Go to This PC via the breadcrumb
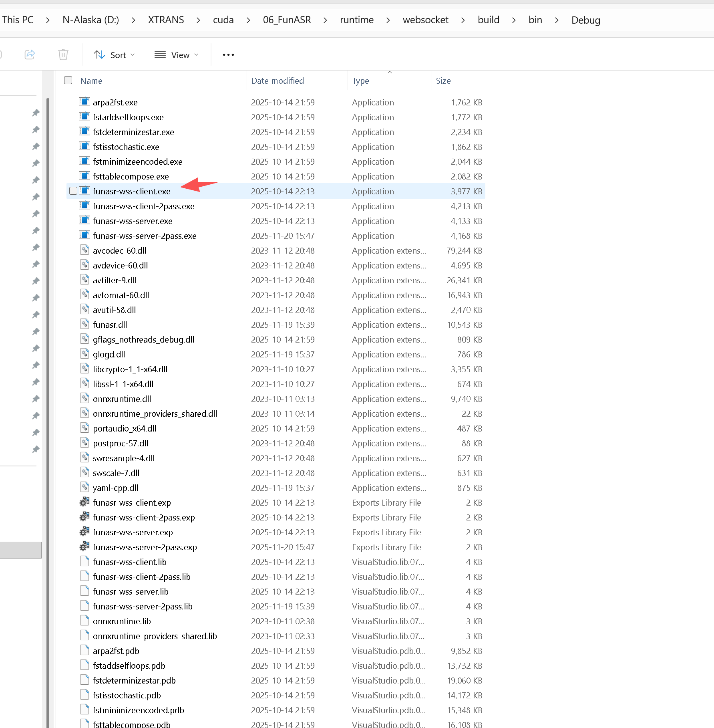714x728 pixels. (17, 20)
